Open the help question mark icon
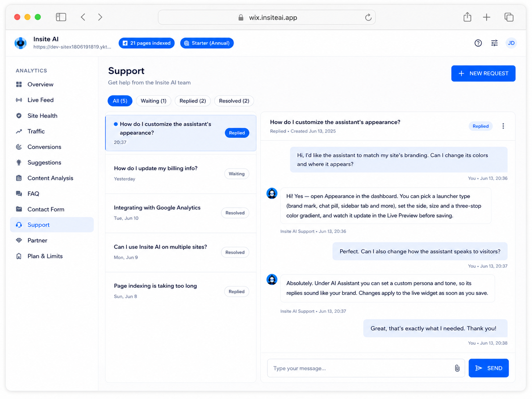The height and width of the screenshot is (399, 532). (x=478, y=43)
